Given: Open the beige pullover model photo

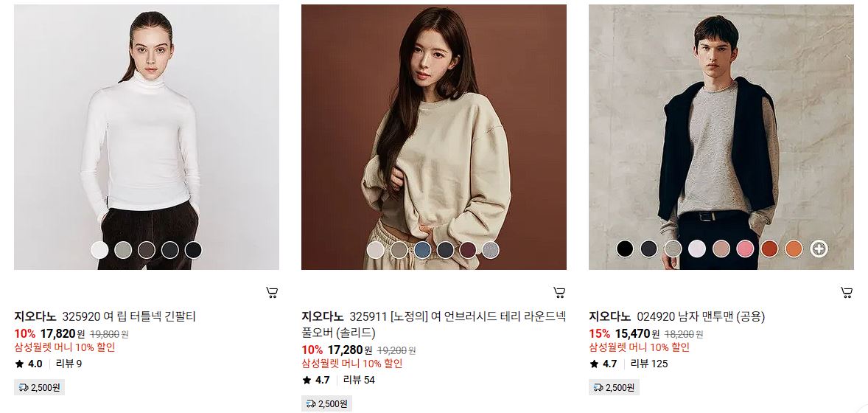Looking at the screenshot, I should click(x=433, y=137).
